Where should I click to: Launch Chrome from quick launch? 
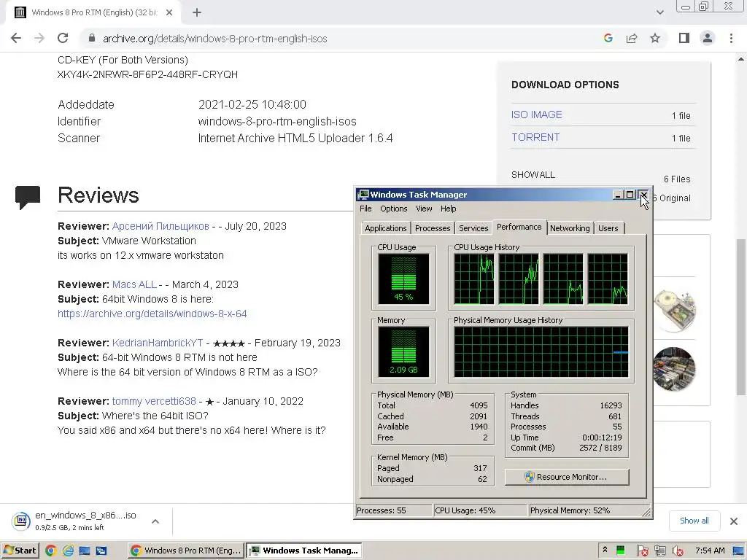[51, 551]
